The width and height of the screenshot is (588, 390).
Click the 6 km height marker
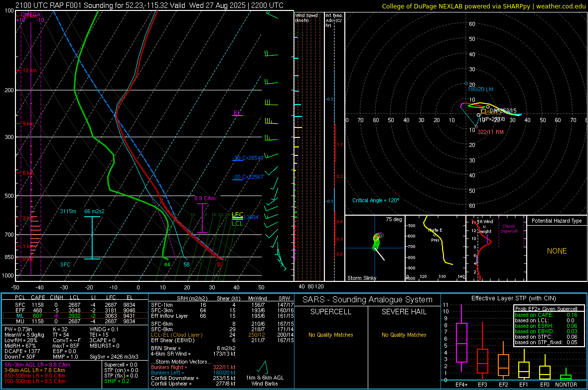click(x=28, y=173)
